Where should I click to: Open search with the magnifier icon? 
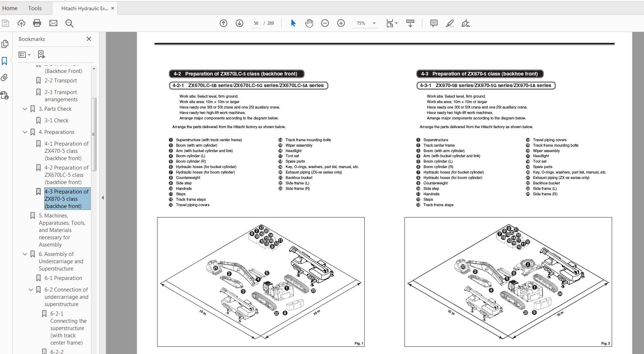[69, 23]
